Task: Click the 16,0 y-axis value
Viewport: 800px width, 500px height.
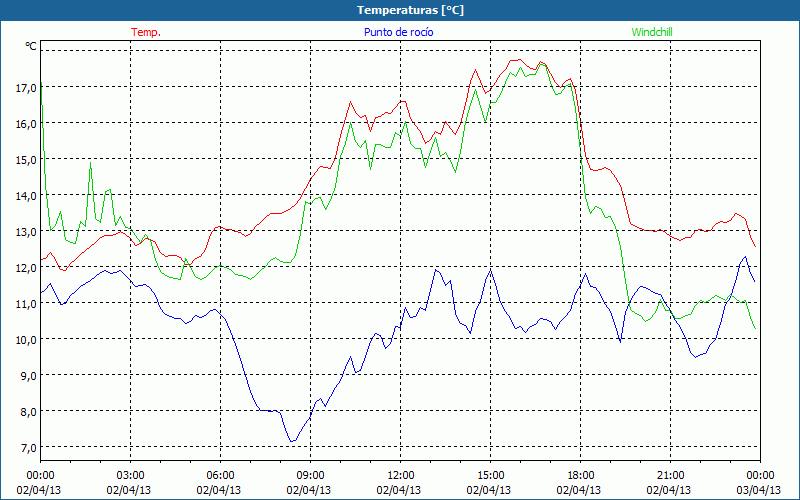Action: point(26,124)
